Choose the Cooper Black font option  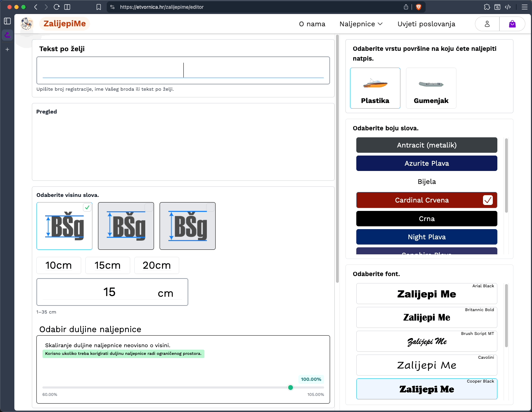tap(426, 389)
